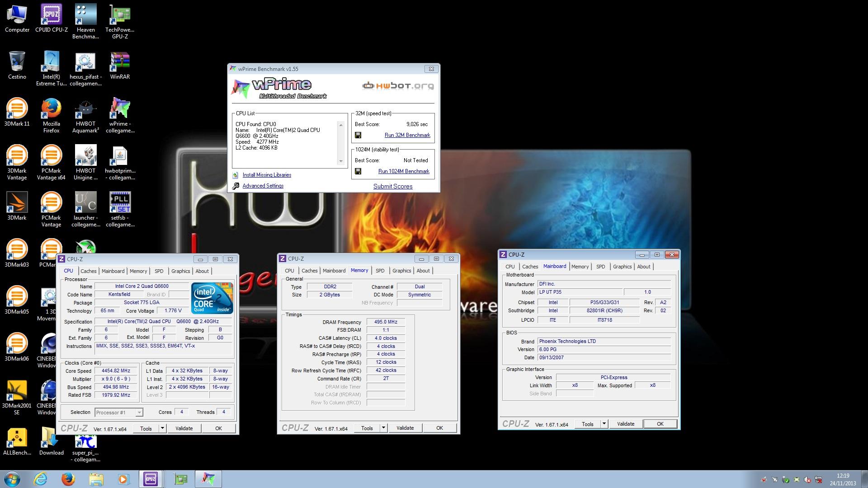Click OK in left CPU-Z window

click(x=218, y=428)
